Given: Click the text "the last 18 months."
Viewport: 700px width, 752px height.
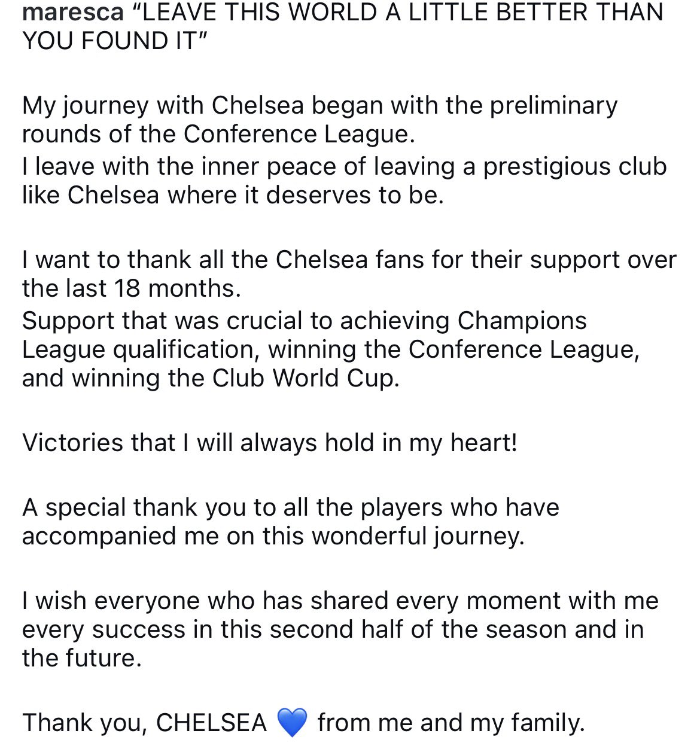Looking at the screenshot, I should [132, 288].
